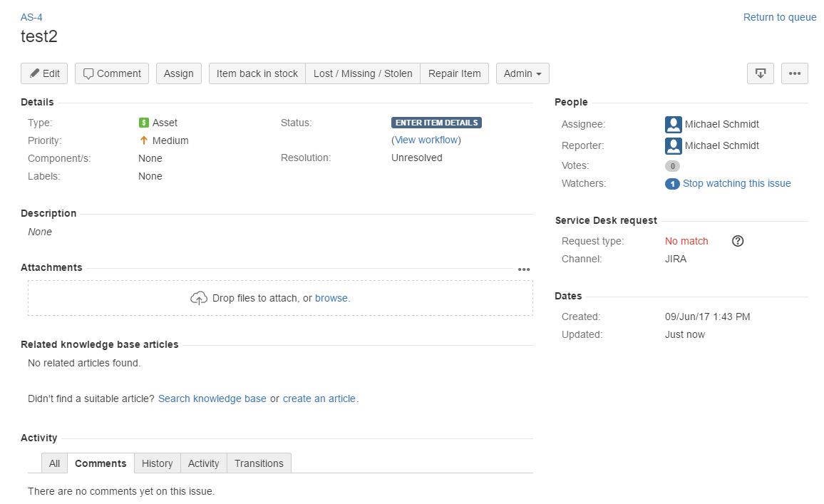824x504 pixels.
Task: Switch to the Transitions tab
Action: 259,463
